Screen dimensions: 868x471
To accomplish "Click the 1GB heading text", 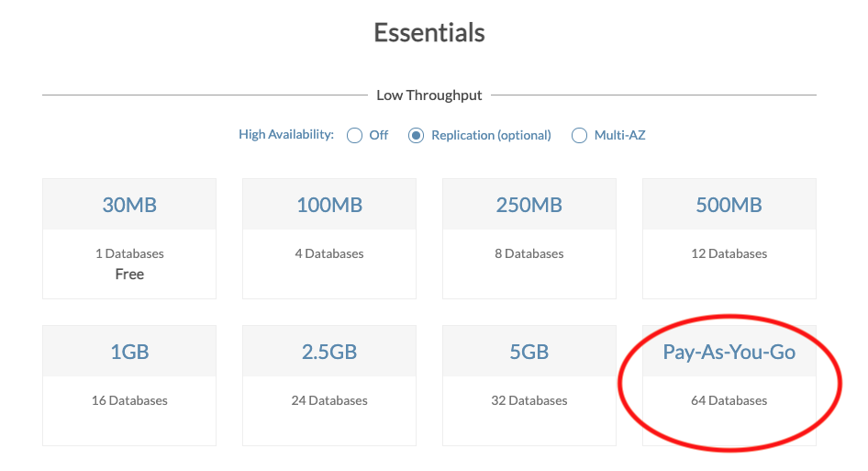I will click(x=129, y=352).
